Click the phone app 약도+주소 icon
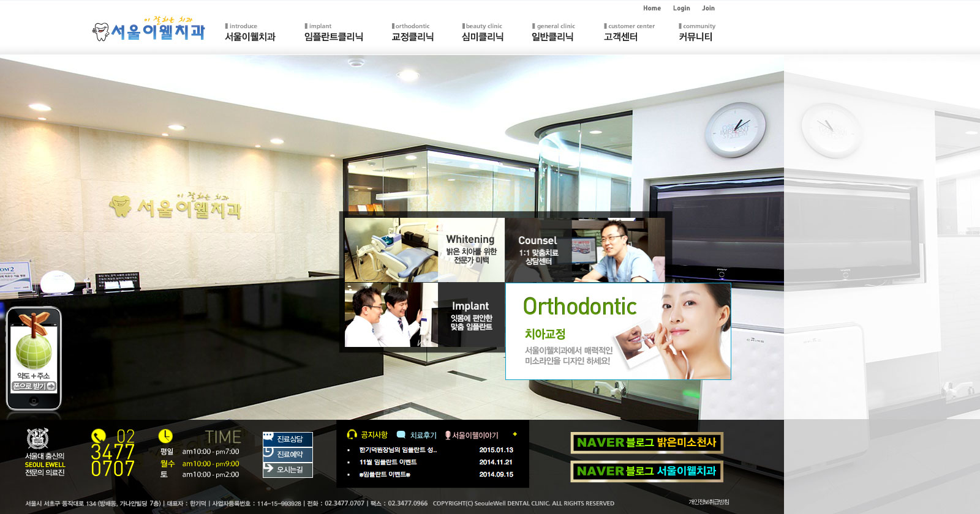Screen dimensions: 980x514 click(x=34, y=358)
